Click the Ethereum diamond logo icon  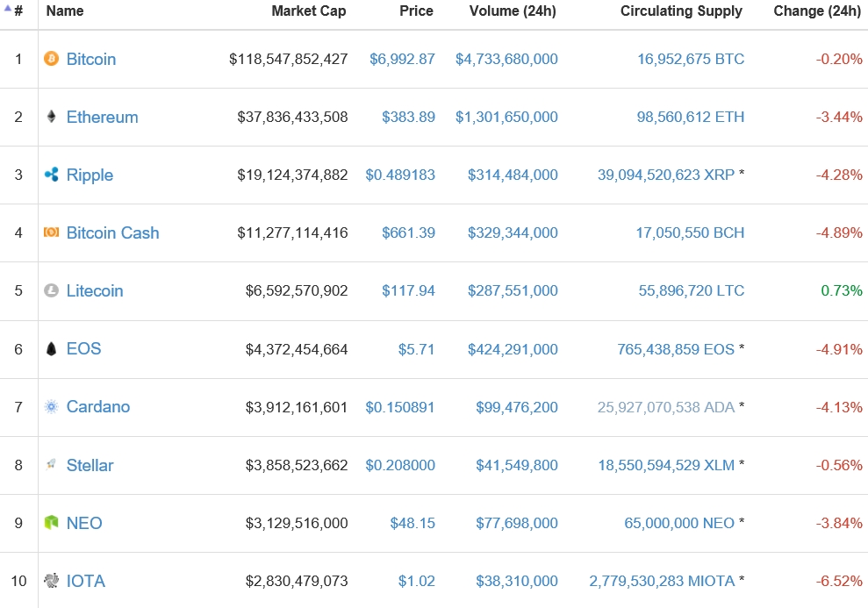(x=52, y=117)
